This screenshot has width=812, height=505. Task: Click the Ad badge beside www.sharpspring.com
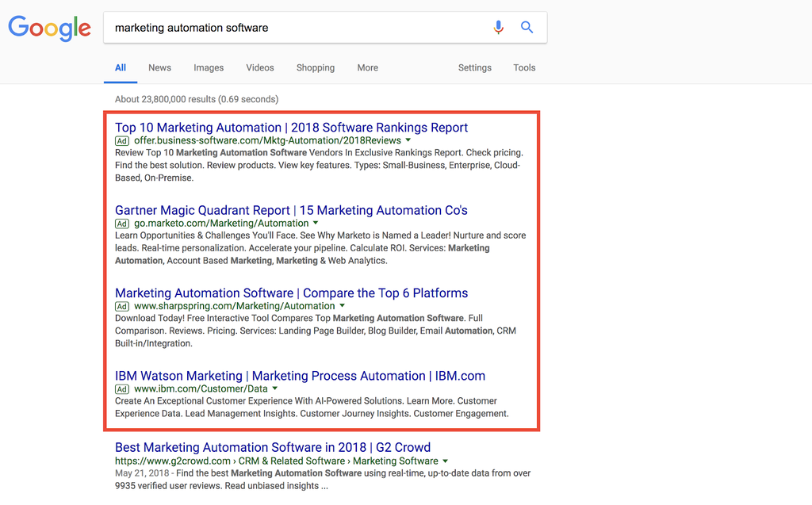point(121,307)
